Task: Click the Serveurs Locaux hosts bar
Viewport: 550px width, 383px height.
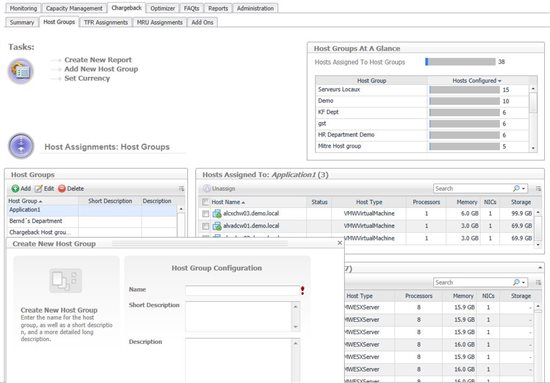Action: pos(464,90)
